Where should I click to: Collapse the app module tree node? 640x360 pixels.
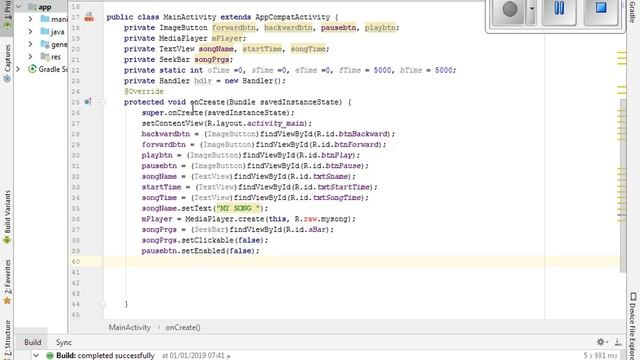point(18,7)
